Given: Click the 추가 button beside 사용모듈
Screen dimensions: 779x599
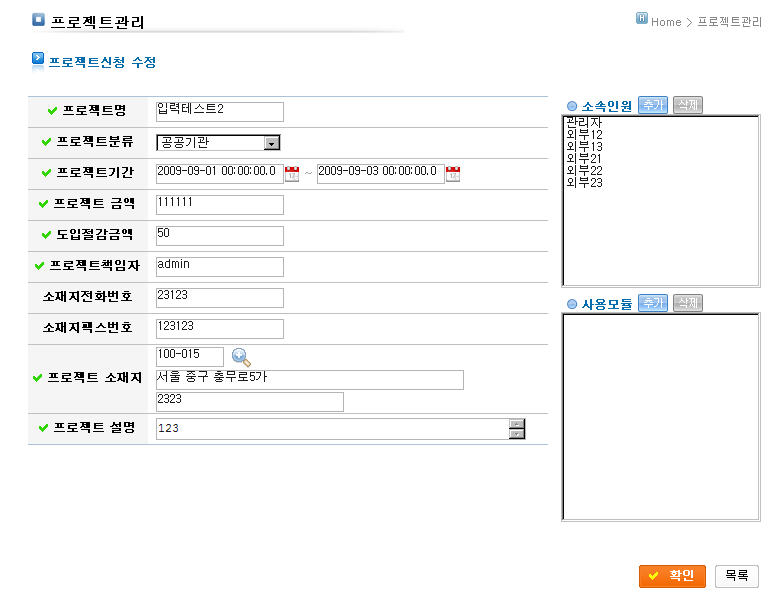Looking at the screenshot, I should point(652,303).
